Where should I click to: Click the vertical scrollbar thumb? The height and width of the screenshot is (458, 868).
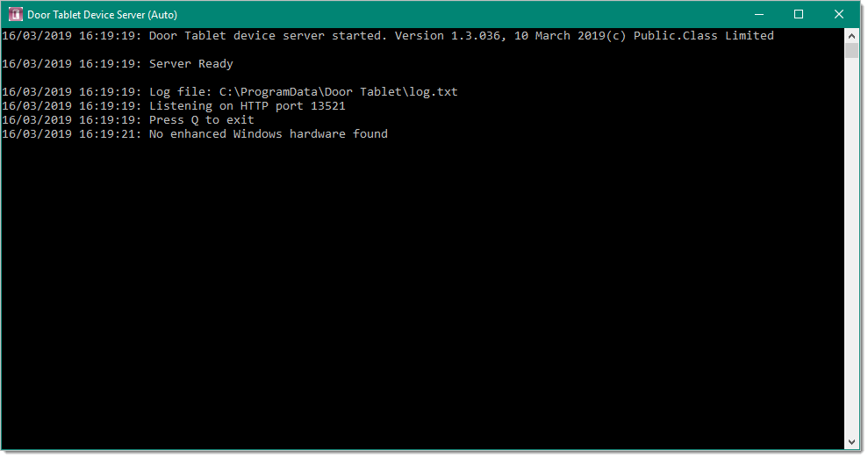[851, 50]
